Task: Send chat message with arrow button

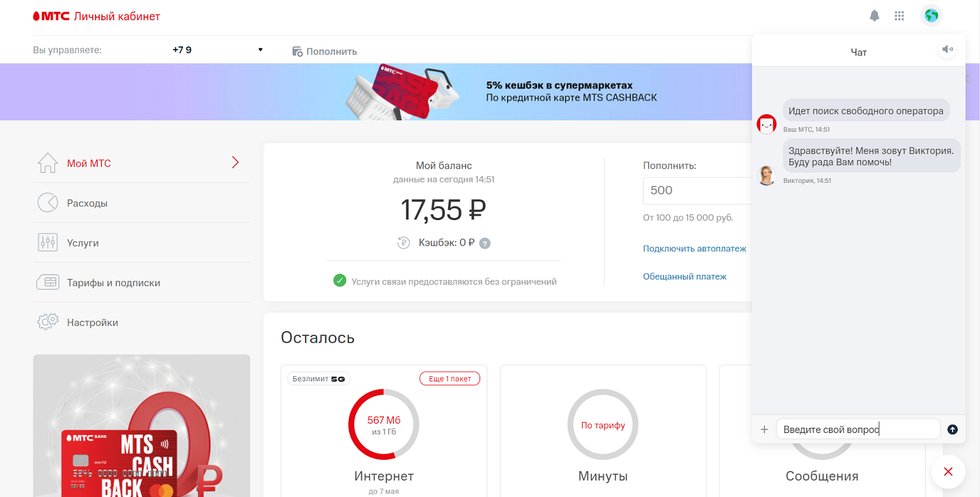Action: coord(953,429)
